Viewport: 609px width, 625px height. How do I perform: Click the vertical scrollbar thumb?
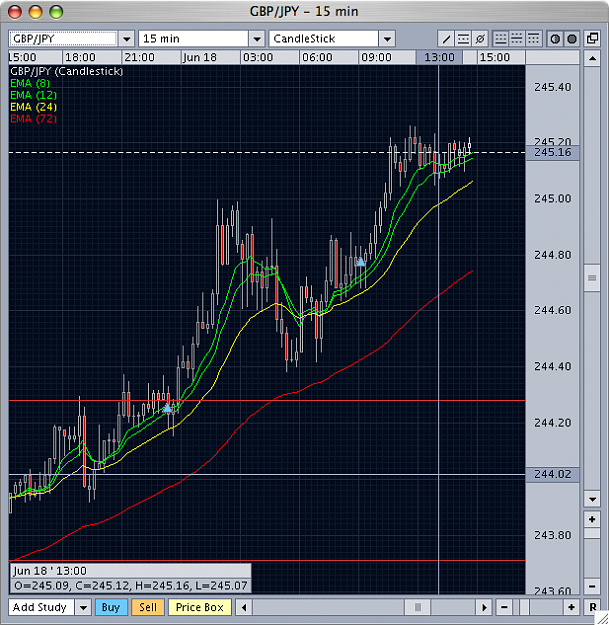[x=592, y=278]
